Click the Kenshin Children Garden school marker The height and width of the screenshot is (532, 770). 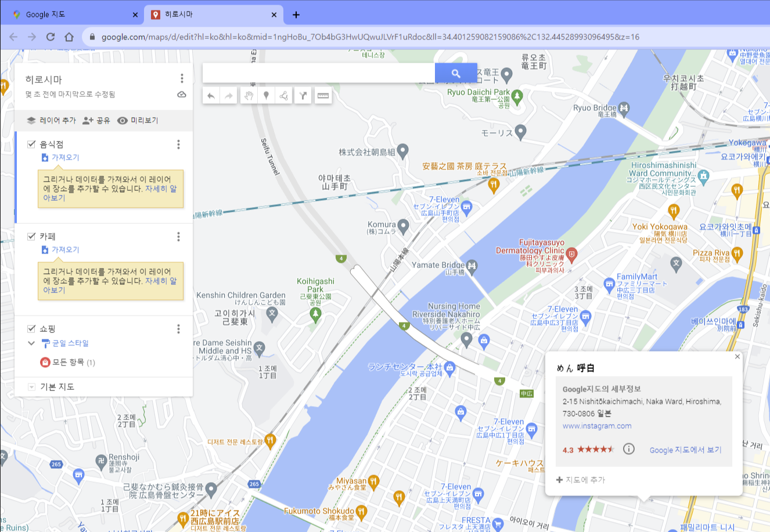tap(272, 313)
